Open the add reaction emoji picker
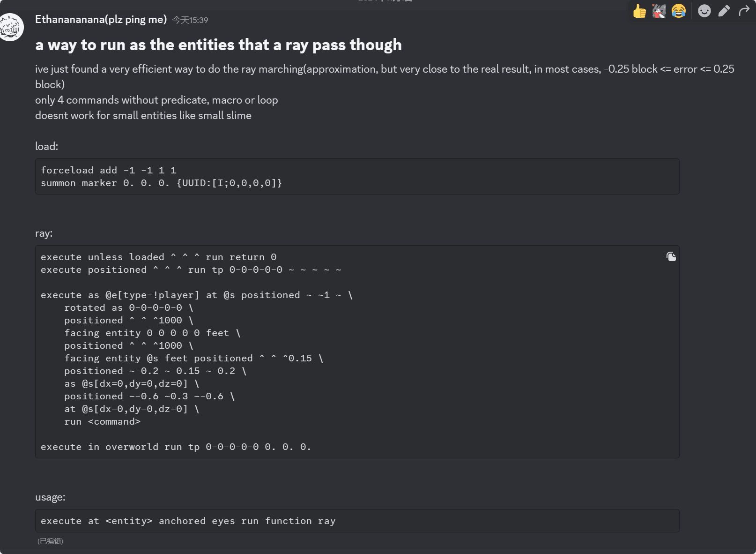 tap(704, 11)
